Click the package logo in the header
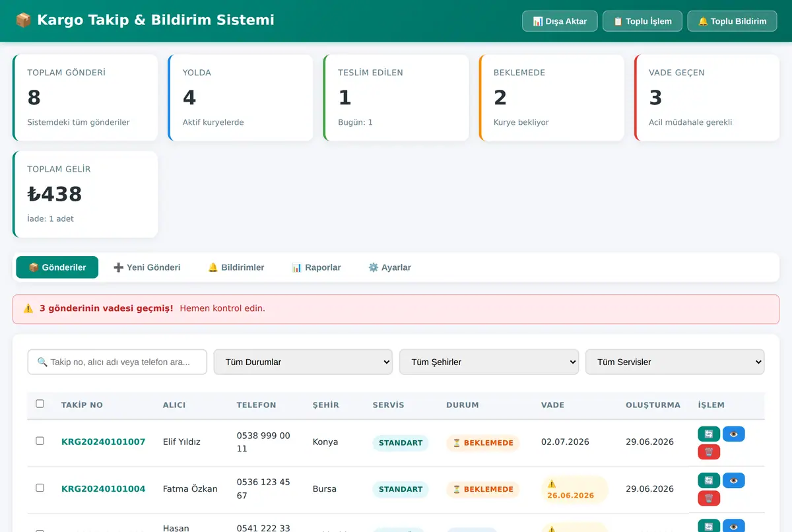Screen dimensions: 792x532 [24, 20]
